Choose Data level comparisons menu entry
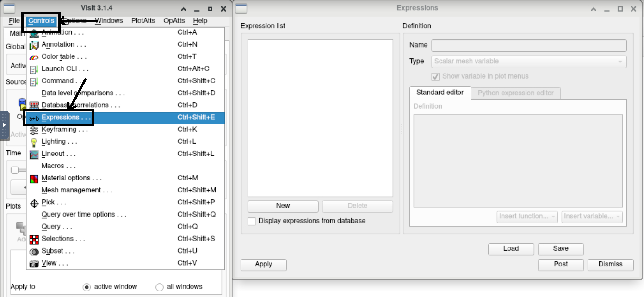The height and width of the screenshot is (297, 644). tap(125, 93)
